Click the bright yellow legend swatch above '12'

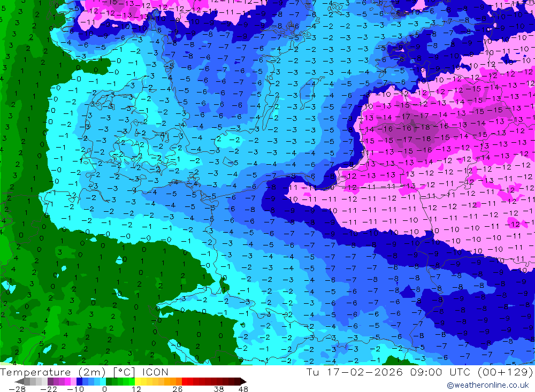pyautogui.click(x=137, y=381)
